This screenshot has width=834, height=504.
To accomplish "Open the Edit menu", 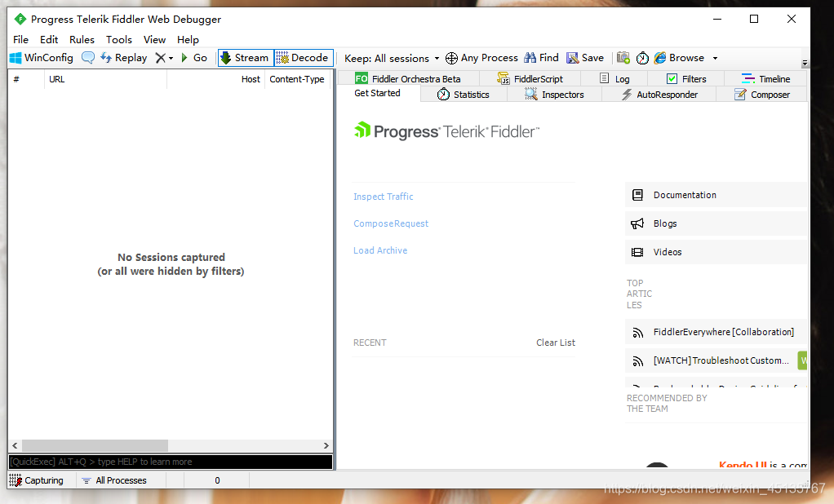I will [x=49, y=40].
